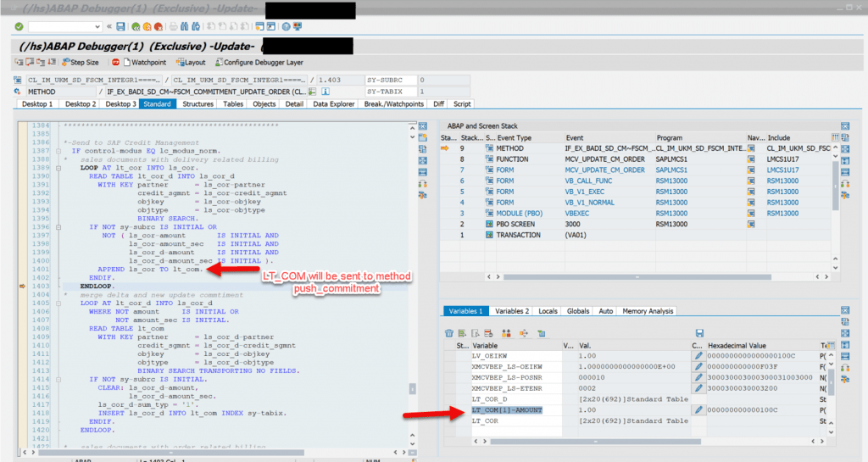Screen dimensions: 868x462
Task: Set breakpoint on line 1401 APPEND statement
Action: point(23,270)
